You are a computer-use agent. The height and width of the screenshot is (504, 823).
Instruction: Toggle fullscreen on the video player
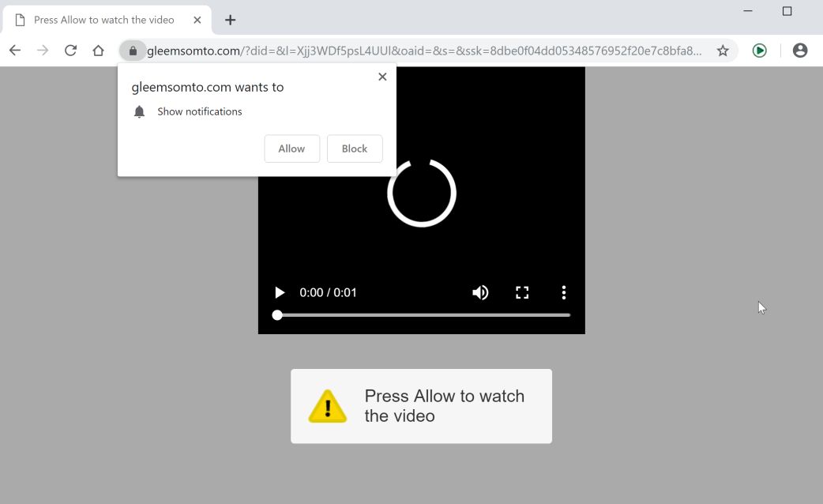[x=522, y=292]
